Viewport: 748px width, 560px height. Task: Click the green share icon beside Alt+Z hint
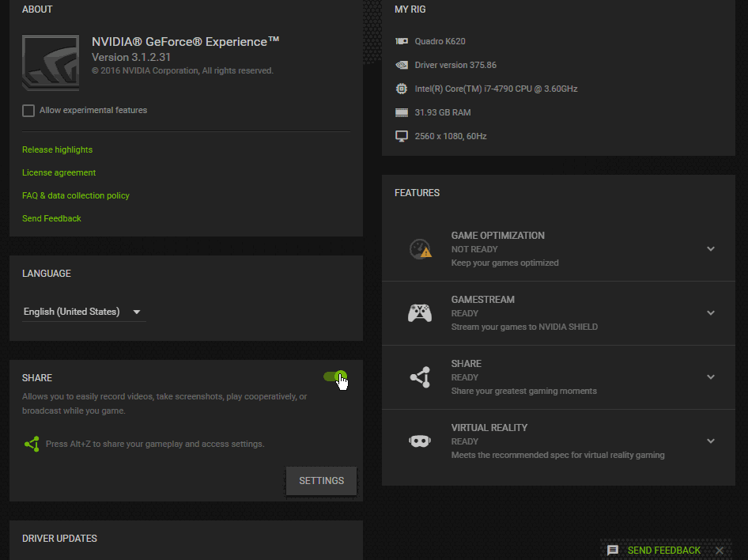[32, 444]
